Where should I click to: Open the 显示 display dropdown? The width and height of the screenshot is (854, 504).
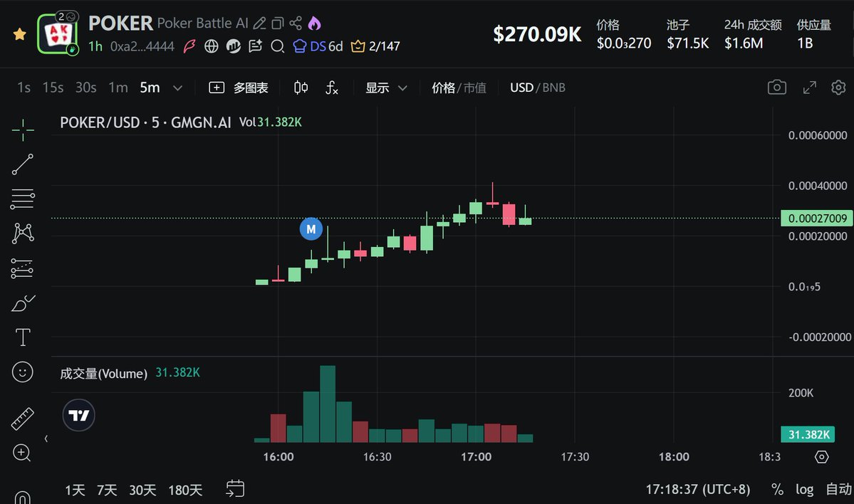pos(386,88)
